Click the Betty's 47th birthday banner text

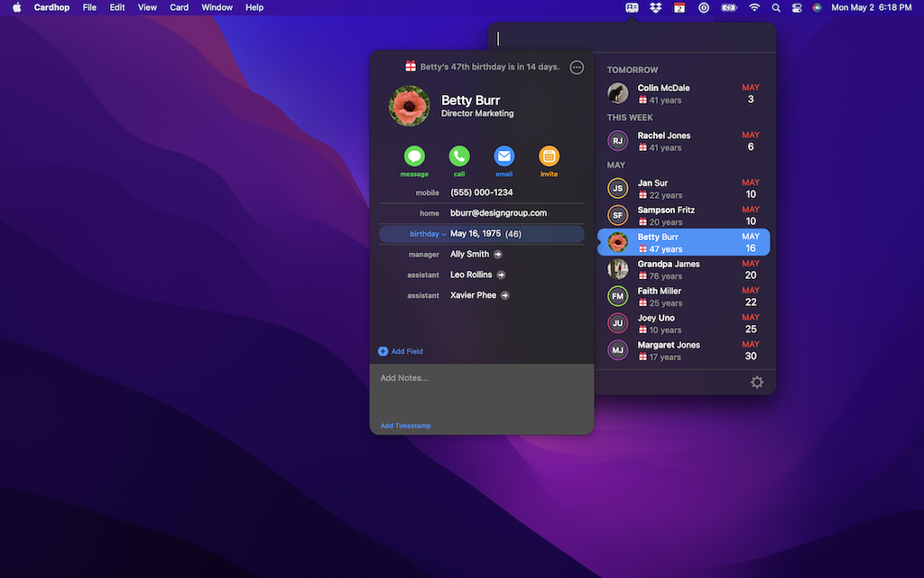click(490, 67)
